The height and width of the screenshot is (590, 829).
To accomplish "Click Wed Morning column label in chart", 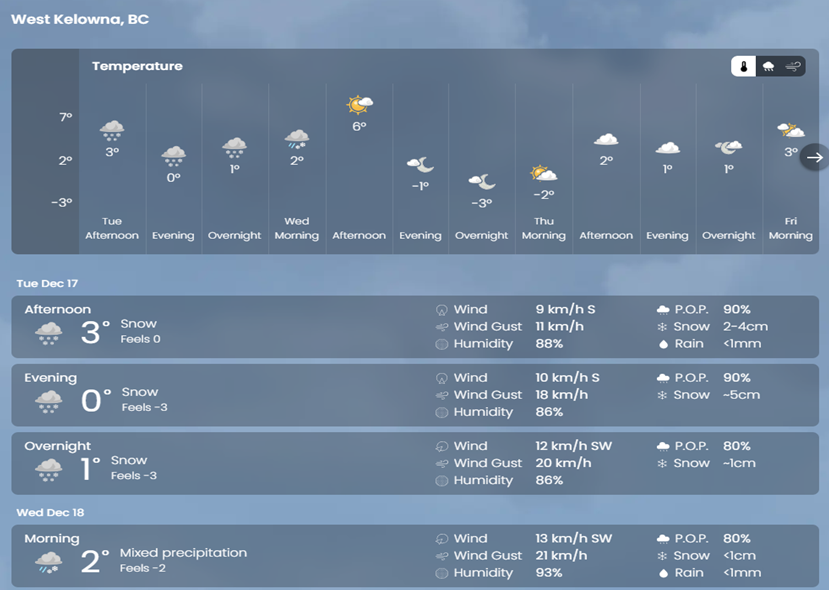I will click(297, 228).
